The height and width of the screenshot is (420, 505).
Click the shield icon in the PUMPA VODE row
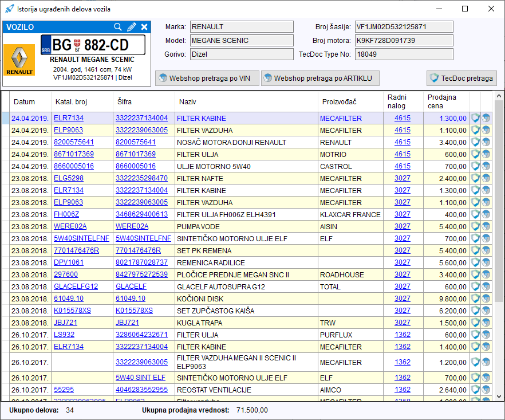click(x=475, y=226)
